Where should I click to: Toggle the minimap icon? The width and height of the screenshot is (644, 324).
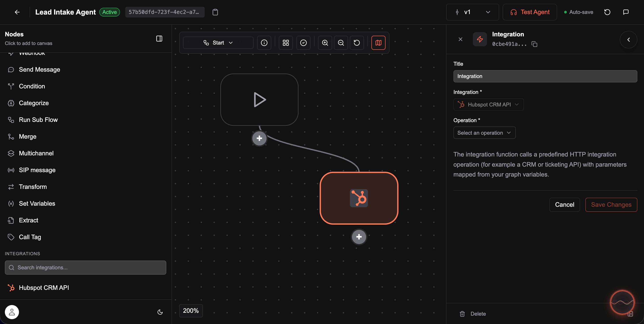coord(378,43)
